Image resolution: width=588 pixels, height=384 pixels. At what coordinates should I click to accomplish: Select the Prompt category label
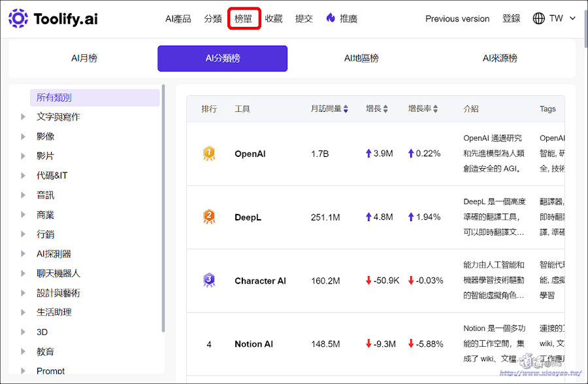point(50,371)
